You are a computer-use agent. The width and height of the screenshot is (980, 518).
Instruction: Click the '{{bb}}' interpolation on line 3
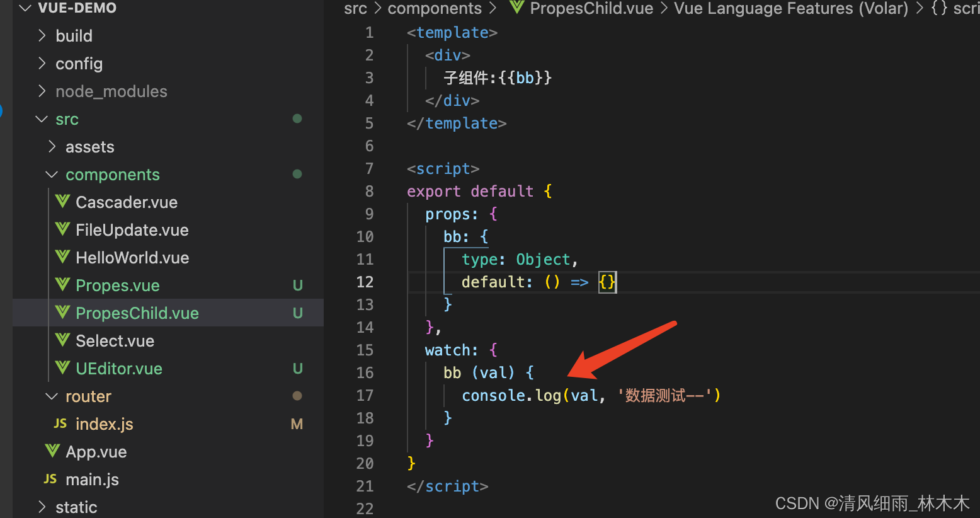point(525,78)
